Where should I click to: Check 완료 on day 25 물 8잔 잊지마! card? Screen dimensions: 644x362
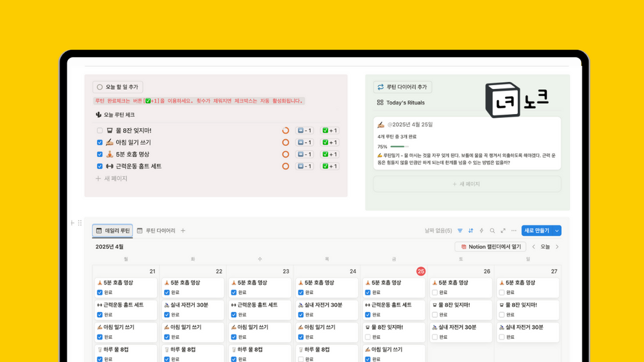coord(368,337)
